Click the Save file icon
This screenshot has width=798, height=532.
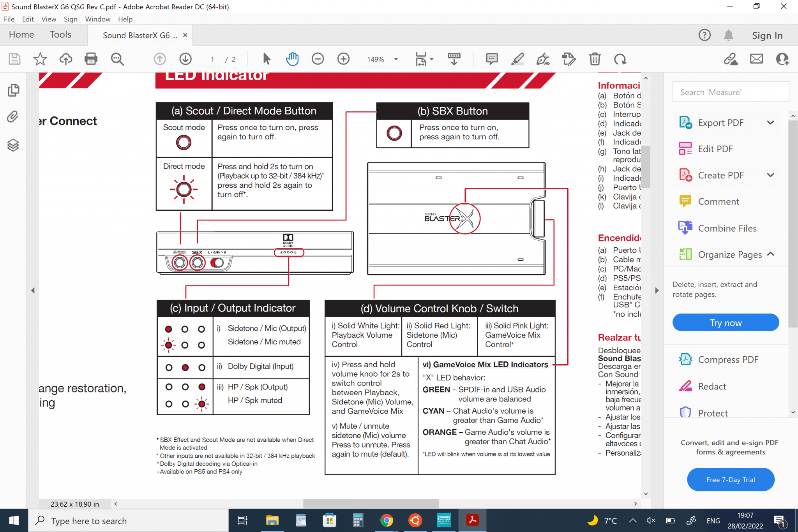(14, 59)
